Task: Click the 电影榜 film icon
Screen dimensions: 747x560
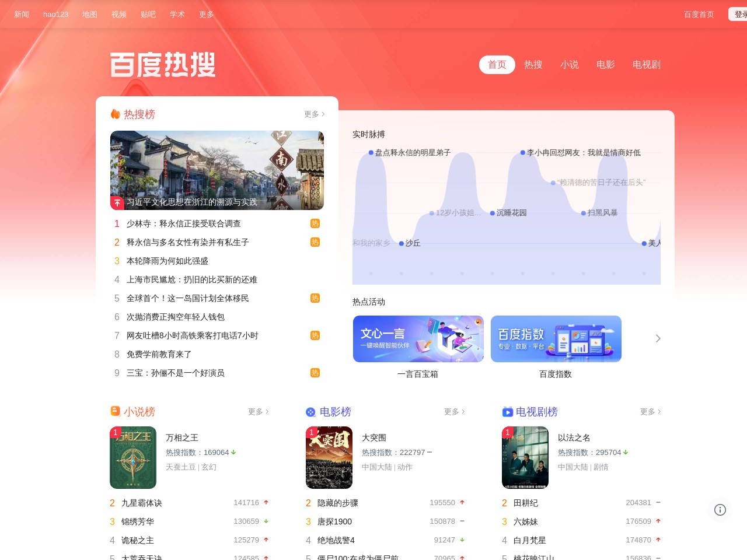Action: coord(310,412)
